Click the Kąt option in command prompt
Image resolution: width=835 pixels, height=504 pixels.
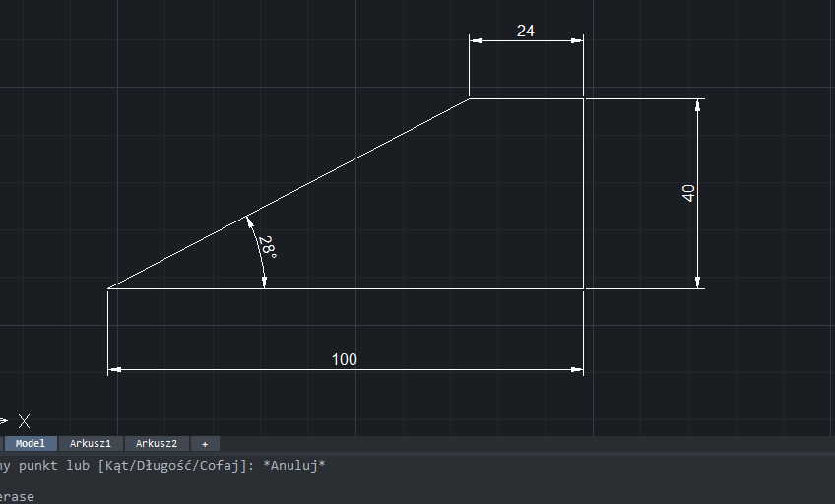[x=115, y=466]
